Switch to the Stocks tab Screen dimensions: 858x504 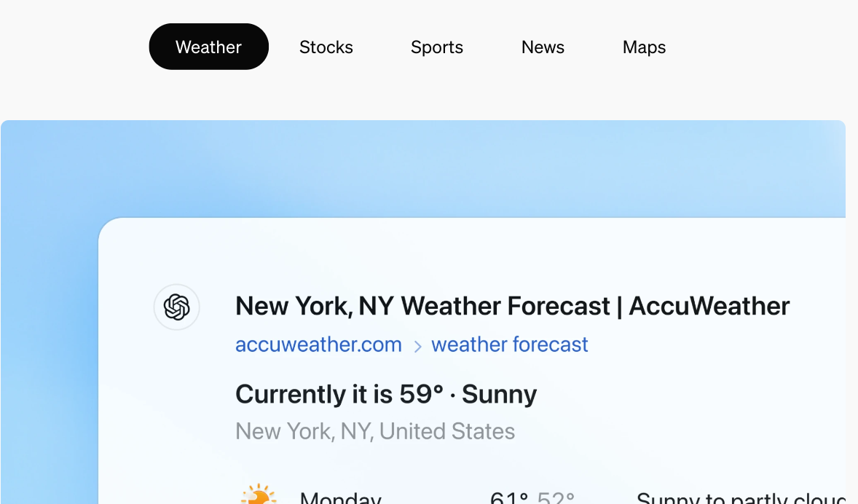[x=326, y=47]
